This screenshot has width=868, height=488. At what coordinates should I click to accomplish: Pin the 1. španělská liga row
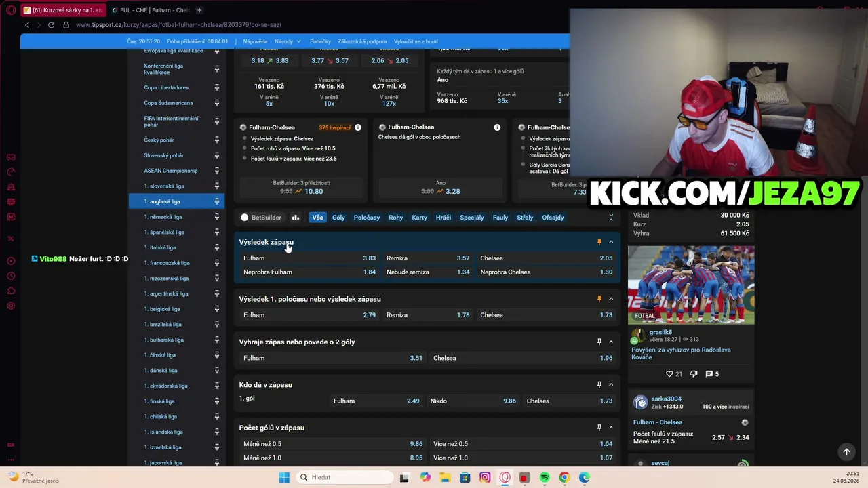[217, 232]
